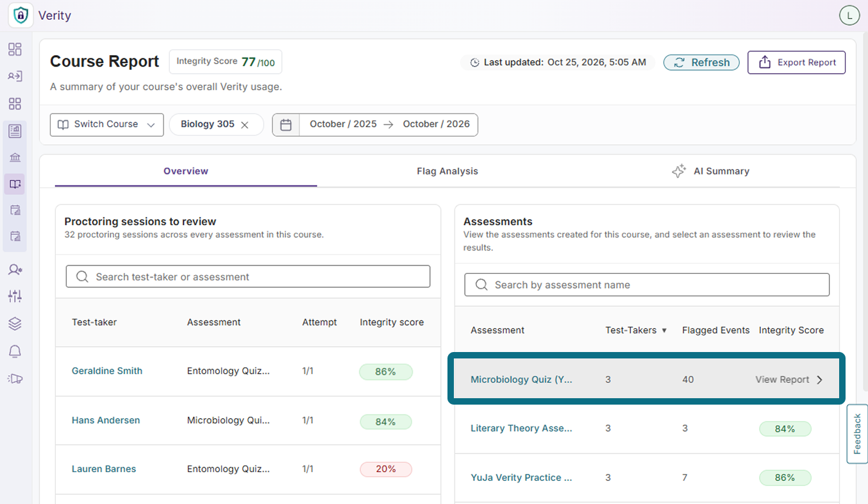Viewport: 868px width, 504px height.
Task: Click the Search by assessment name field
Action: [x=647, y=285]
